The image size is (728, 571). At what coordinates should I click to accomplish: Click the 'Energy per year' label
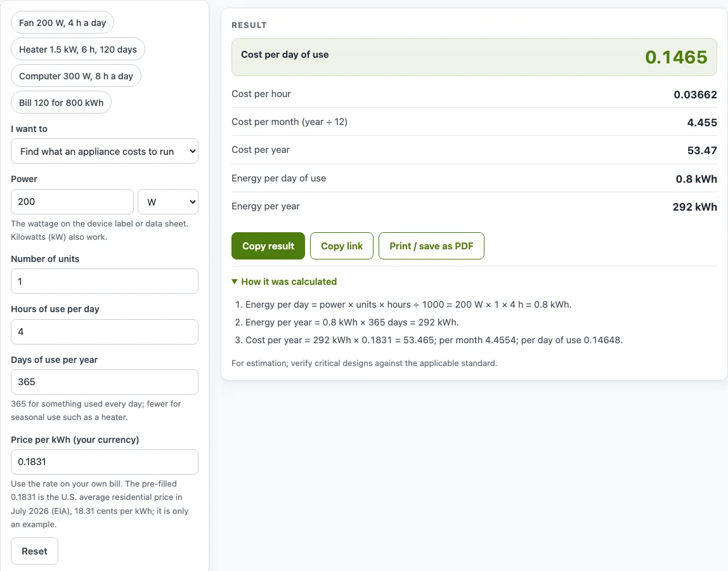pyautogui.click(x=266, y=206)
